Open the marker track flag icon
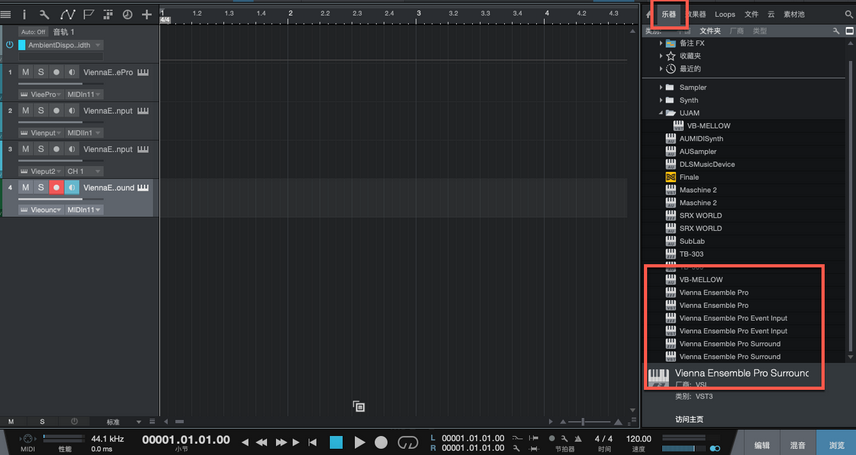 88,15
